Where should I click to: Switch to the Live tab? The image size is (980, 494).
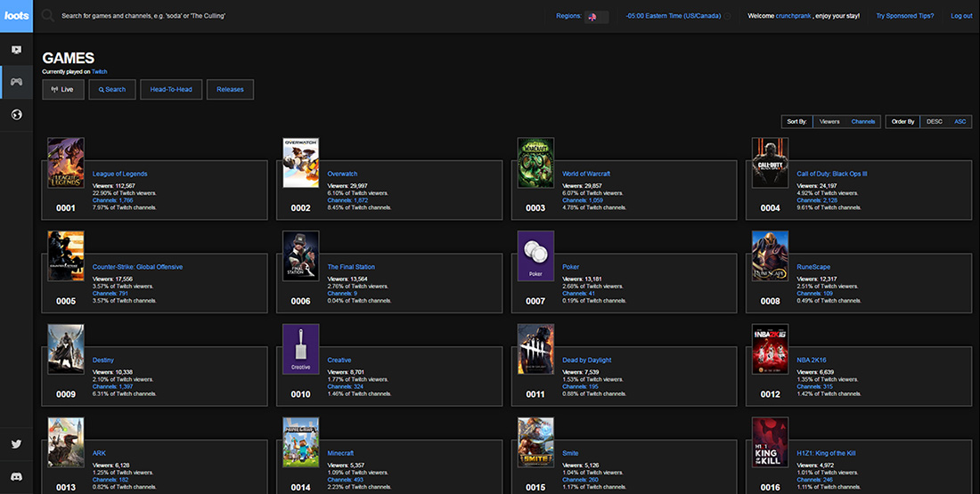[63, 89]
